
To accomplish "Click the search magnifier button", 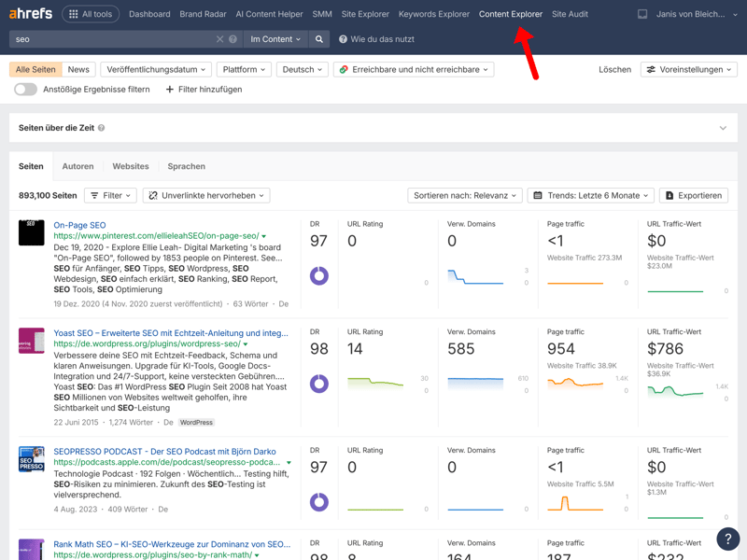I will [x=319, y=39].
